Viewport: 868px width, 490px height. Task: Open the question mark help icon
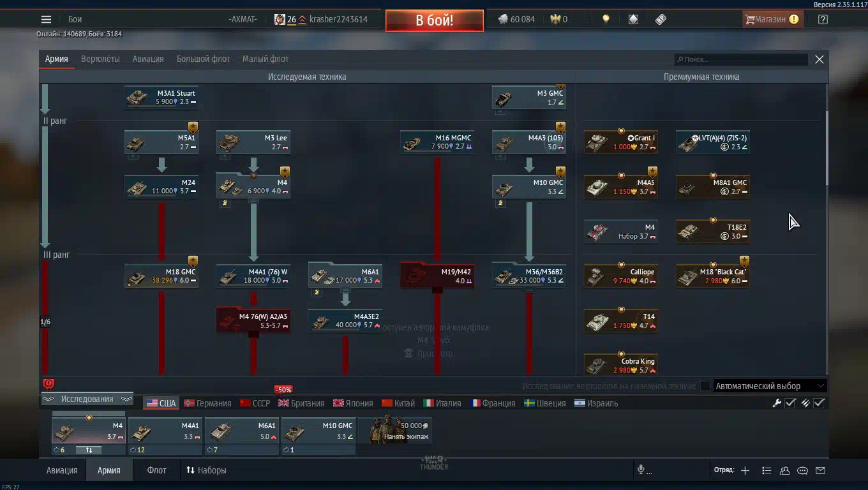[x=823, y=19]
